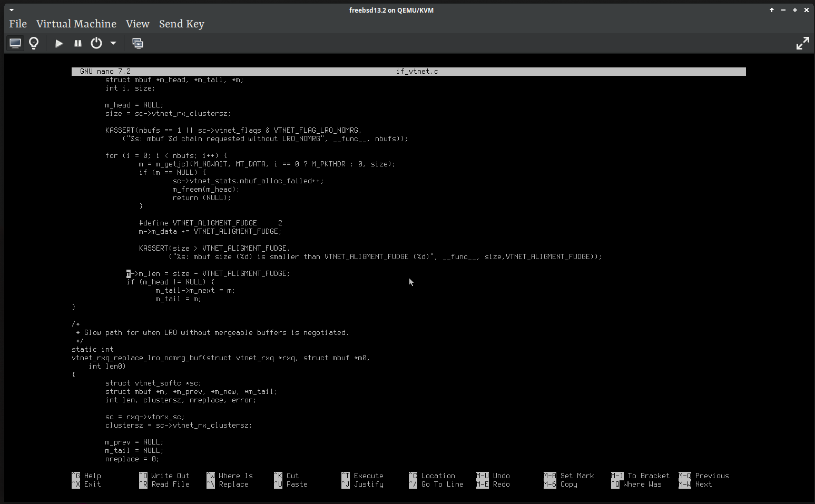Switch to fullscreen with the expand icon
Image resolution: width=815 pixels, height=504 pixels.
[802, 43]
